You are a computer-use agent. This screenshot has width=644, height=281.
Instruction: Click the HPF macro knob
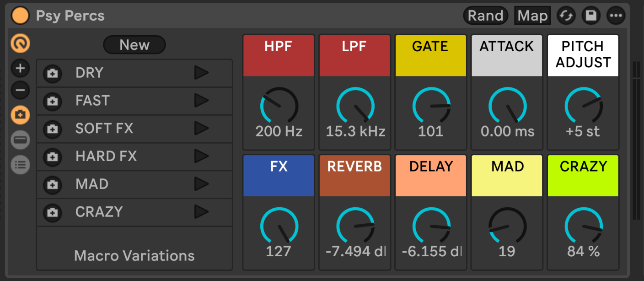click(x=279, y=105)
